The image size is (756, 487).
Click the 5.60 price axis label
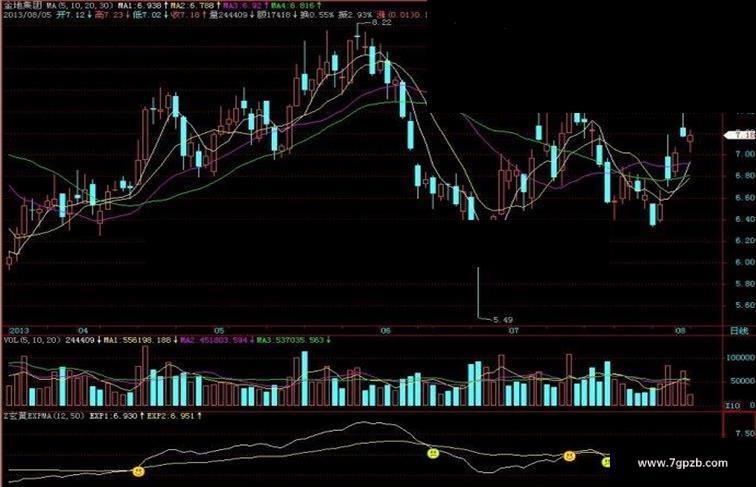745,305
